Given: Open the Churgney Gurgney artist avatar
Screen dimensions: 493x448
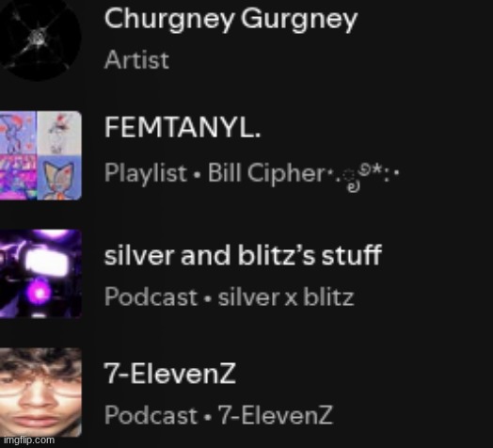Looking at the screenshot, I should click(40, 40).
